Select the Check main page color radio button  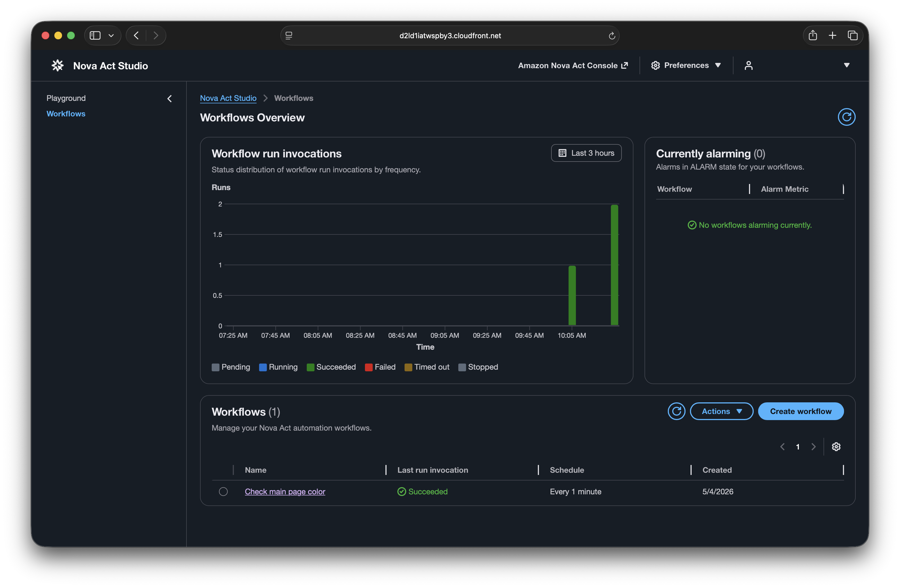point(223,491)
